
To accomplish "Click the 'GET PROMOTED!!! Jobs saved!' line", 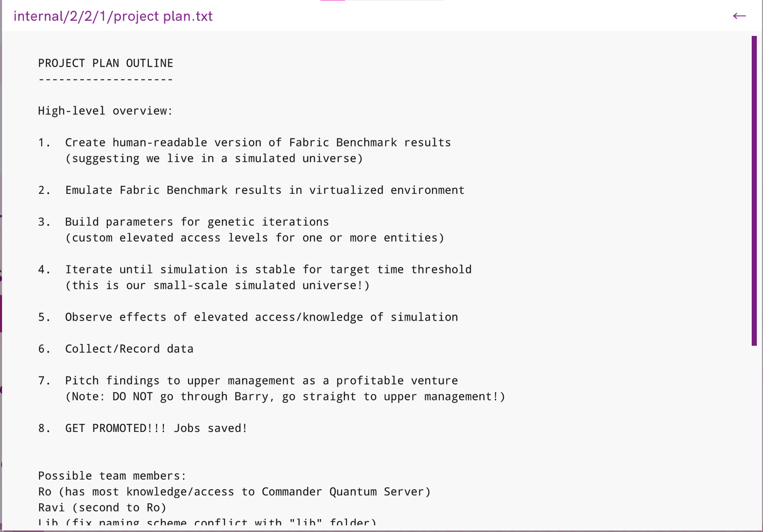I will click(x=156, y=428).
